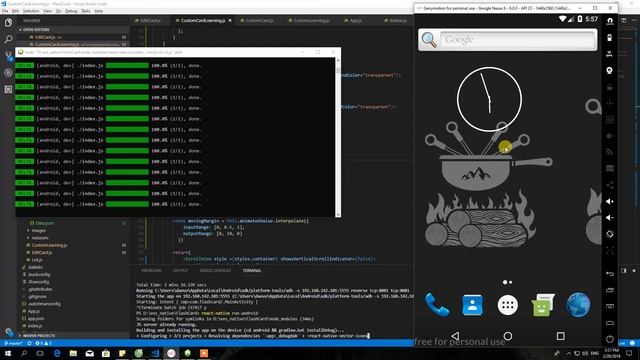Switch to the Debug Console panel tab
Viewport: 640px width, 360px height.
click(x=215, y=271)
